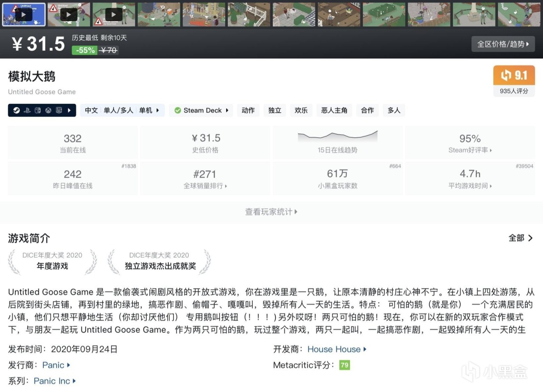Click the struck-through ¥70 original price
The height and width of the screenshot is (392, 543).
109,50
